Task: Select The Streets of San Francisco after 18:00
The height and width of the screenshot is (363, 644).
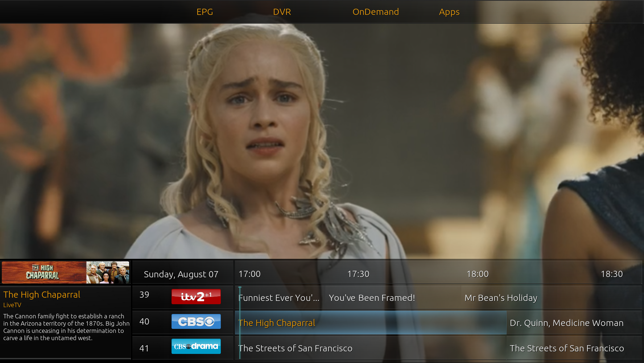Action: click(574, 348)
